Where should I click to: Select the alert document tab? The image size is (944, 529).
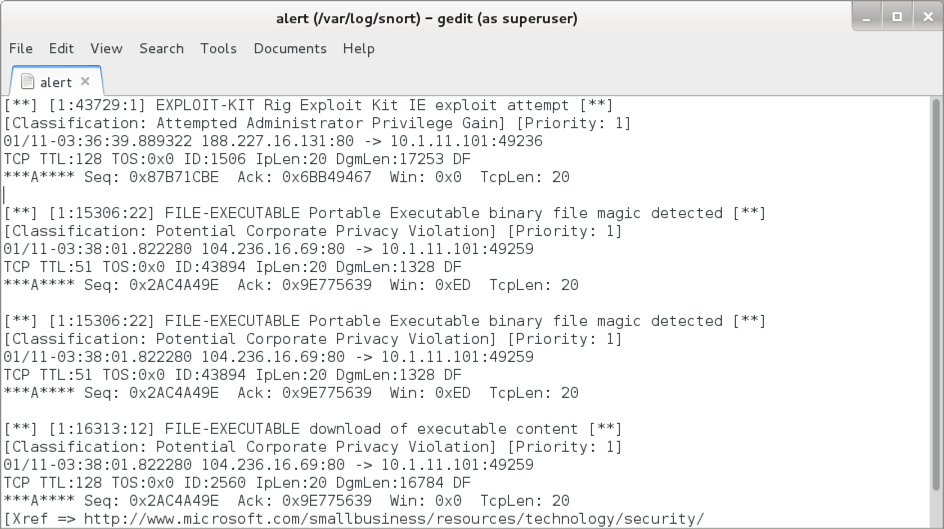55,82
